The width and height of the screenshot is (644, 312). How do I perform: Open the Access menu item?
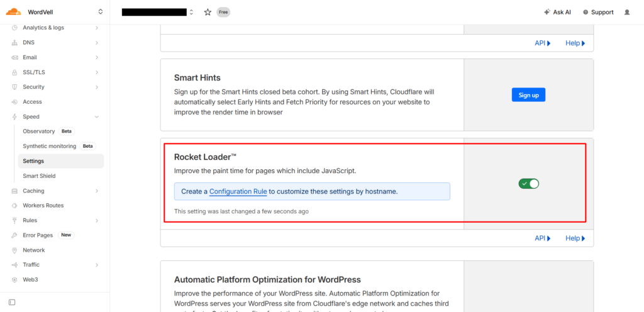pos(33,102)
